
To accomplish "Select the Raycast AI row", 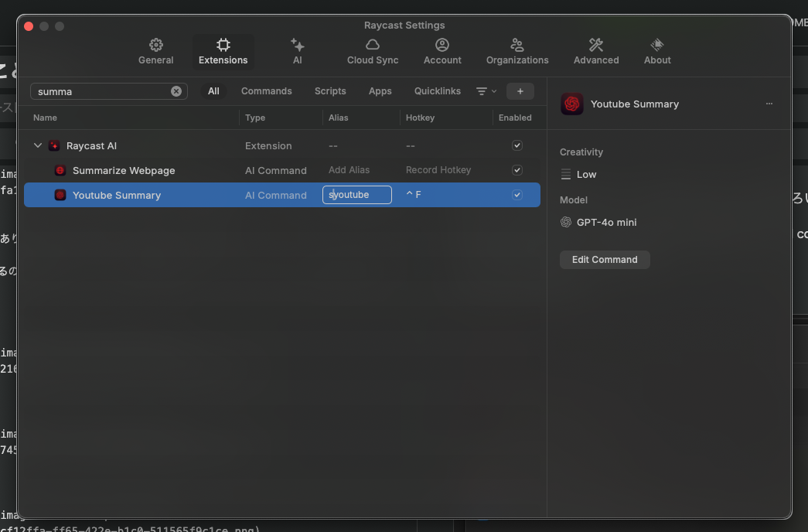I will (282, 145).
